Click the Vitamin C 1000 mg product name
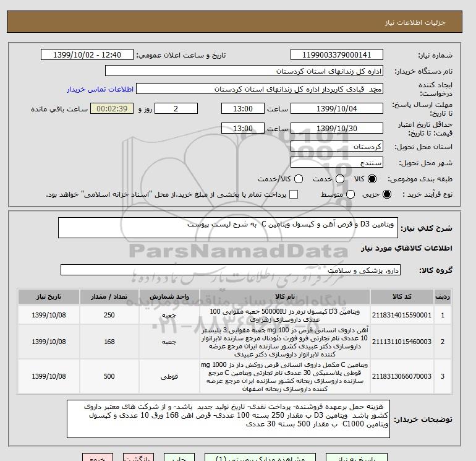This screenshot has height=461, width=476. coord(285,376)
